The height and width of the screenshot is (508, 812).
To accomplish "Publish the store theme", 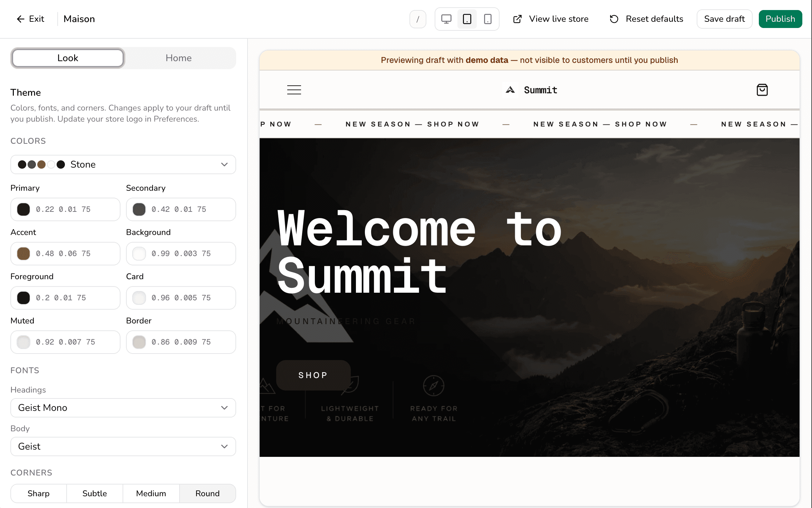I will [x=780, y=19].
